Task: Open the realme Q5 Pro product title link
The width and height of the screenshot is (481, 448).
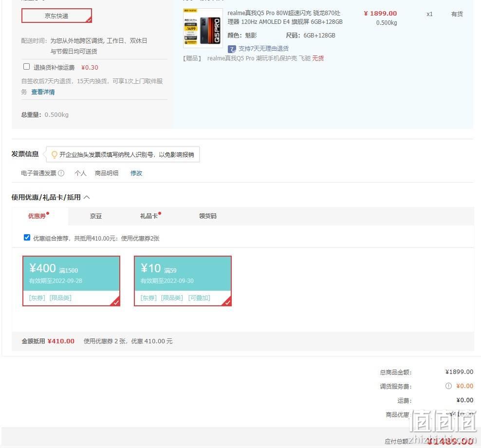Action: pyautogui.click(x=285, y=18)
